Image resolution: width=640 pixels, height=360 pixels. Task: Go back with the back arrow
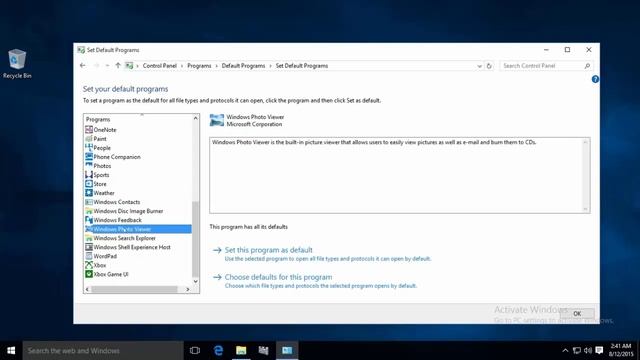tap(83, 65)
